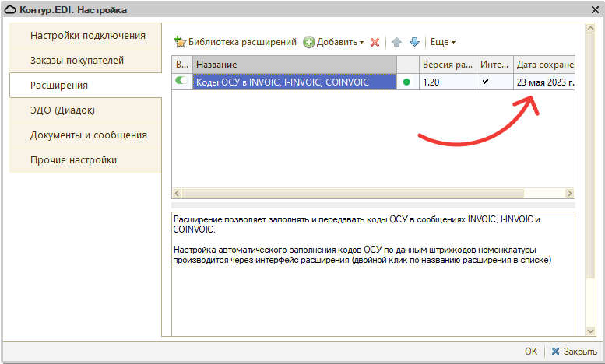Open the Документы и сообщения tab
The image size is (605, 364).
click(x=86, y=135)
